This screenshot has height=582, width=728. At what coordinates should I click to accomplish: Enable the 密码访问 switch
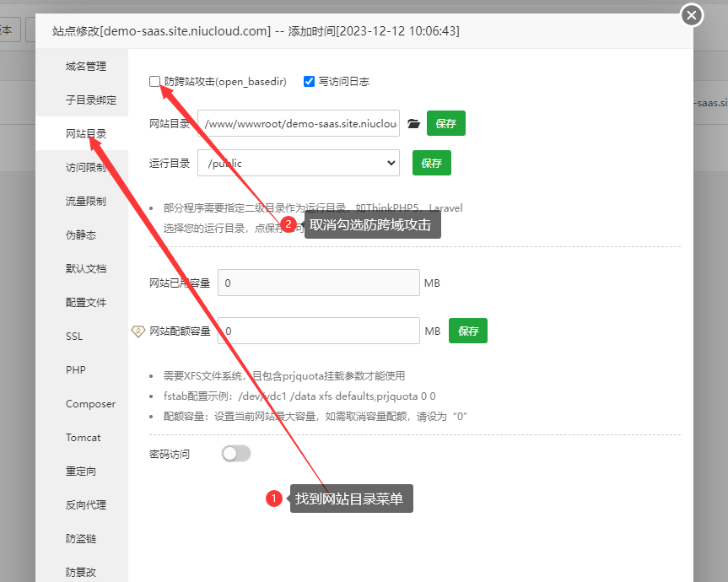(236, 454)
